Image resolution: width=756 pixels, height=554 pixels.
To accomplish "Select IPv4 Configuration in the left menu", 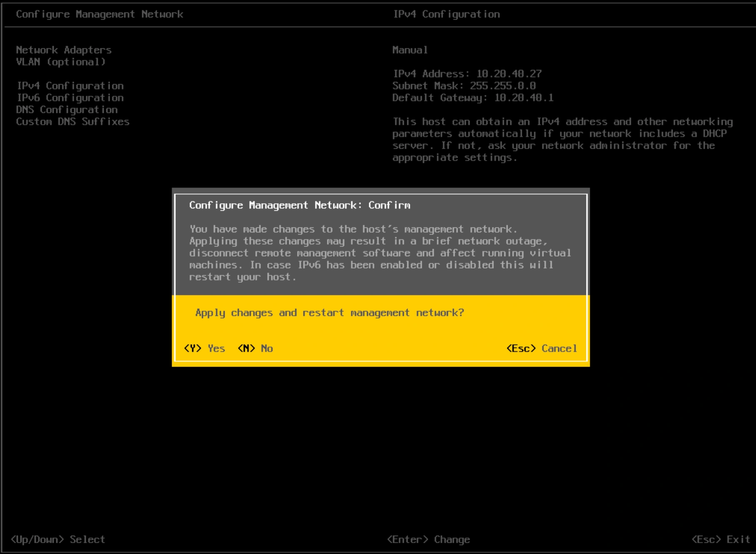I will (70, 86).
